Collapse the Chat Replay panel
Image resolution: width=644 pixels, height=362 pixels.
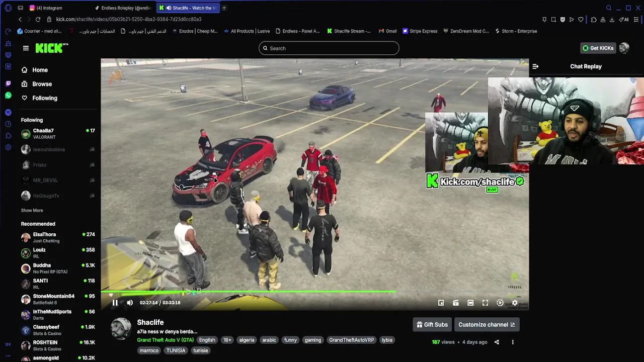535,66
